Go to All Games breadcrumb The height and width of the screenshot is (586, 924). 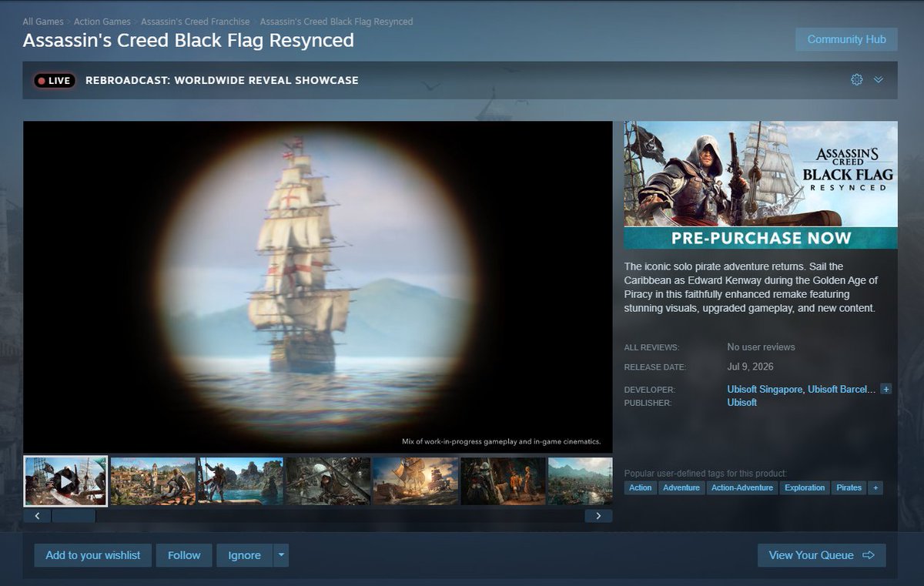[x=43, y=22]
